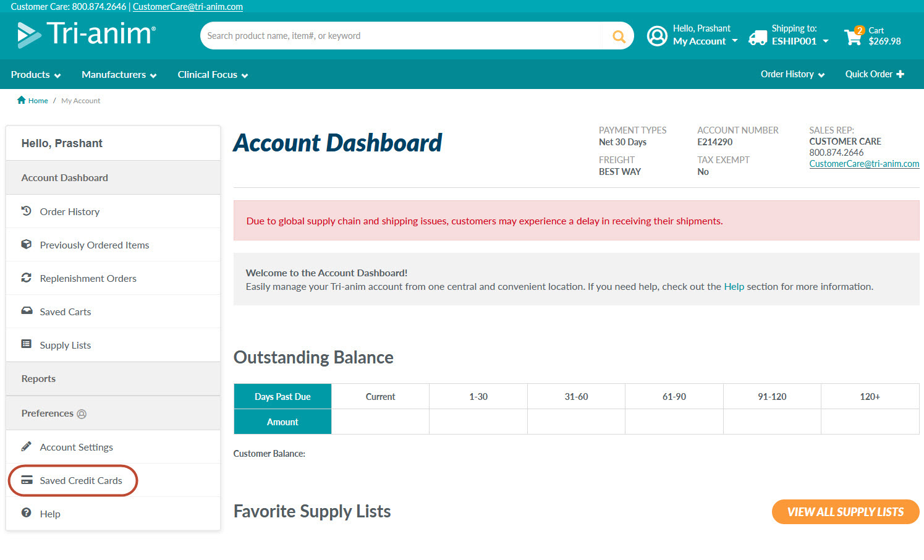Click the Net 30 Days payment type

click(622, 142)
